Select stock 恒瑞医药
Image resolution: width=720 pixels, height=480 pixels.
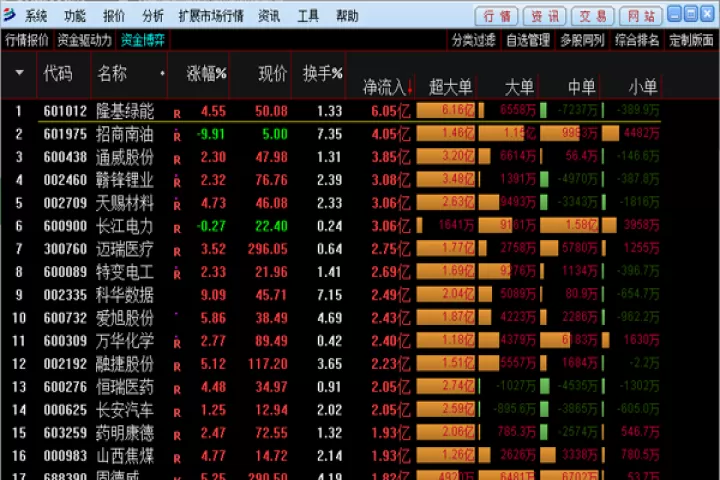125,387
